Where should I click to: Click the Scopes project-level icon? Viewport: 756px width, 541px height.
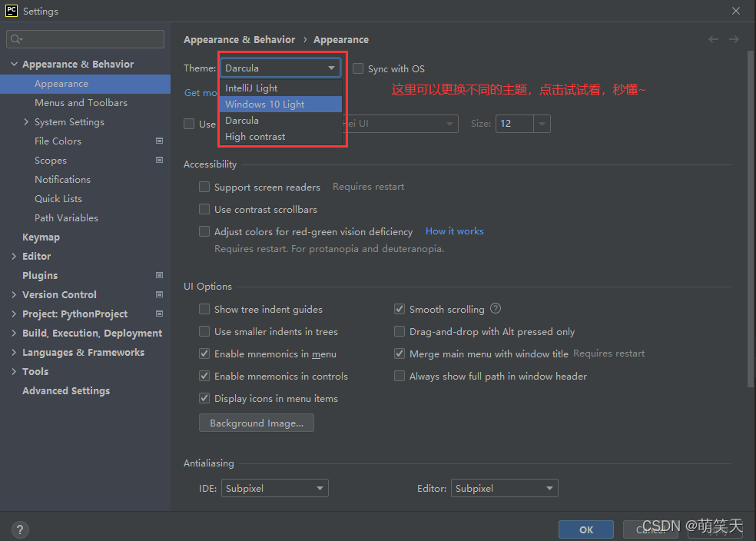(x=159, y=161)
